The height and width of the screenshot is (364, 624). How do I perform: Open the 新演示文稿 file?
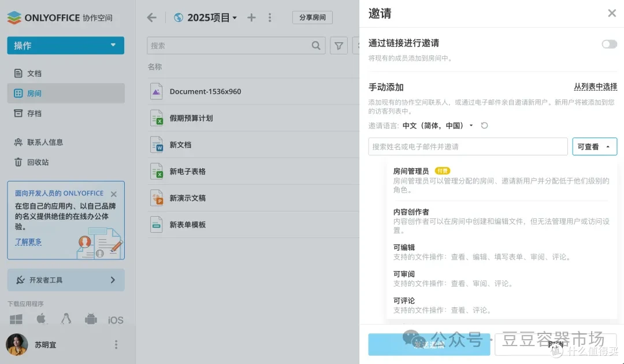pos(187,198)
